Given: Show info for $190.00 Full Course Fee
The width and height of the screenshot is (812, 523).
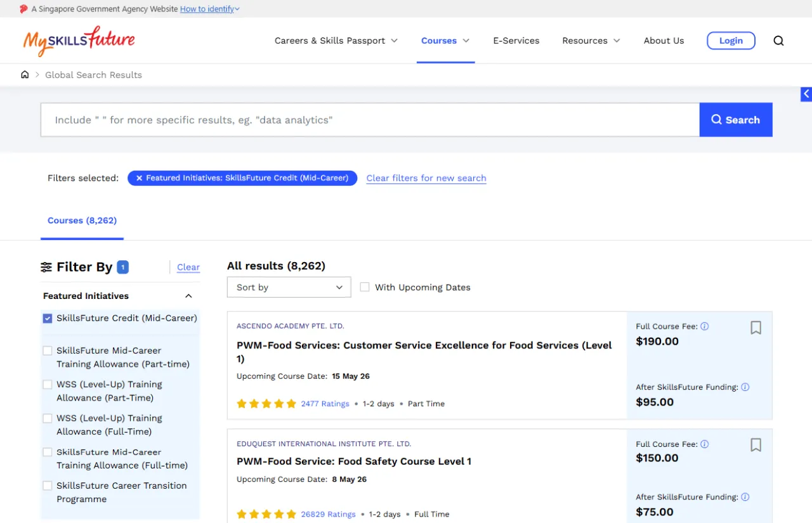Looking at the screenshot, I should [x=704, y=326].
